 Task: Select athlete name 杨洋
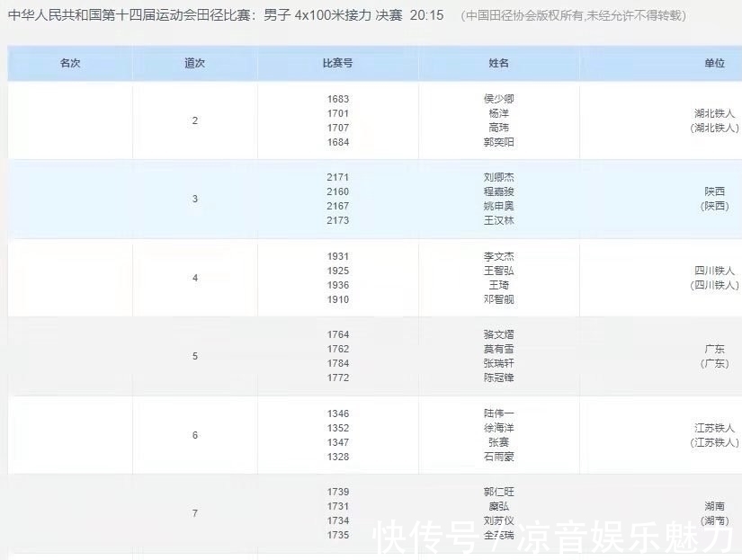499,113
